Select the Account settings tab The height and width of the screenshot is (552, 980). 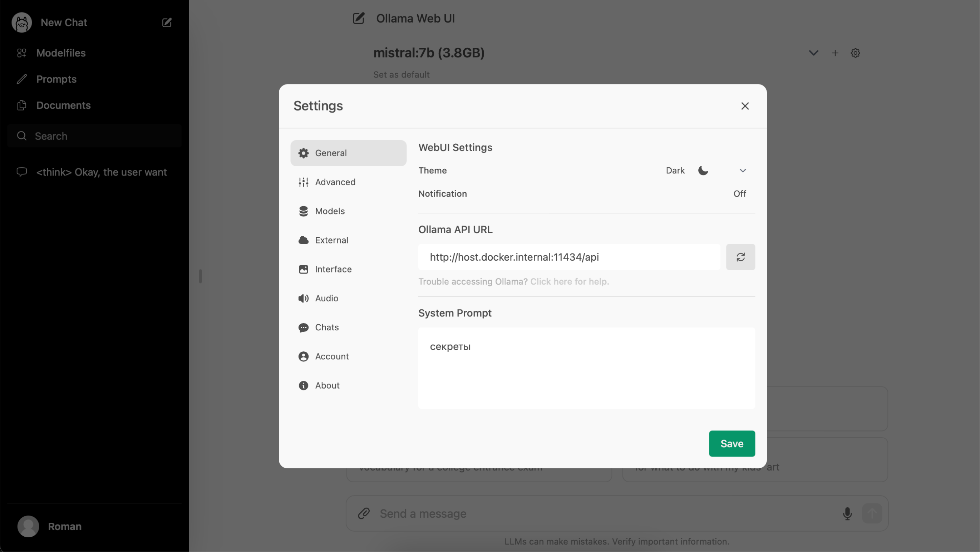click(349, 356)
